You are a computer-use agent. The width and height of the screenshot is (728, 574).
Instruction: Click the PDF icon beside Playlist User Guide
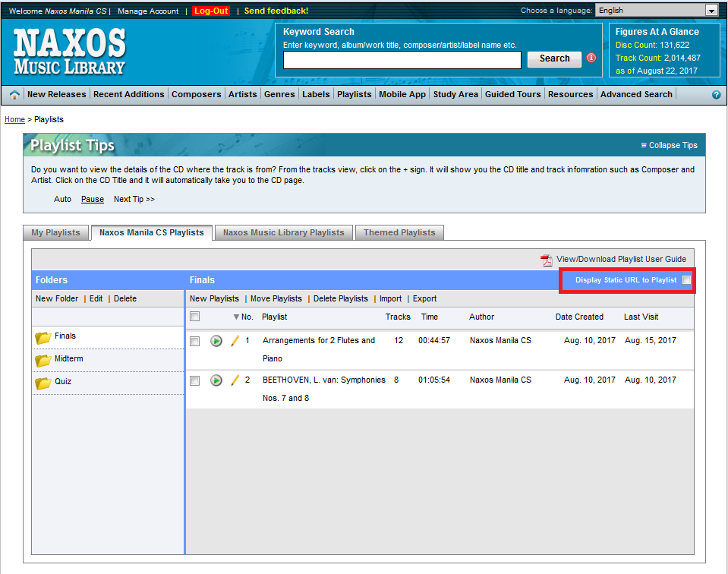[547, 259]
